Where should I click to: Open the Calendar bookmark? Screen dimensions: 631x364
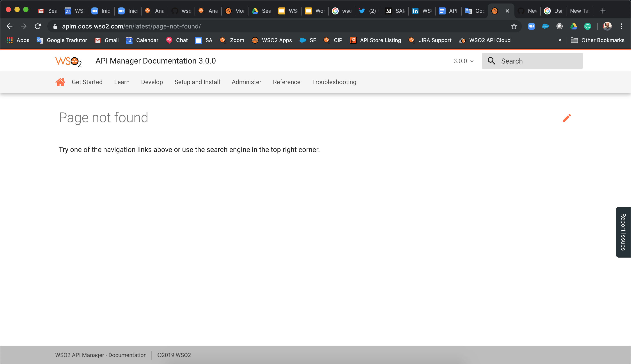(x=142, y=40)
